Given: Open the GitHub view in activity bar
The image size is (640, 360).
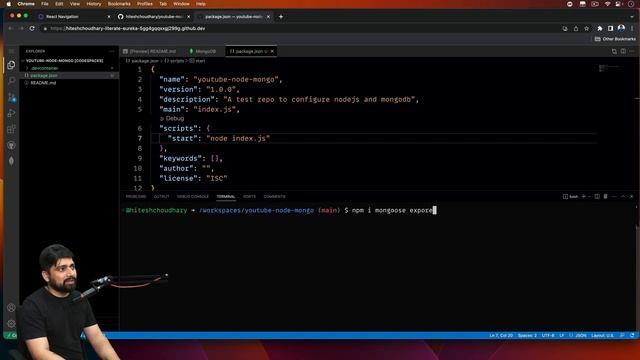Looking at the screenshot, I should click(x=11, y=145).
